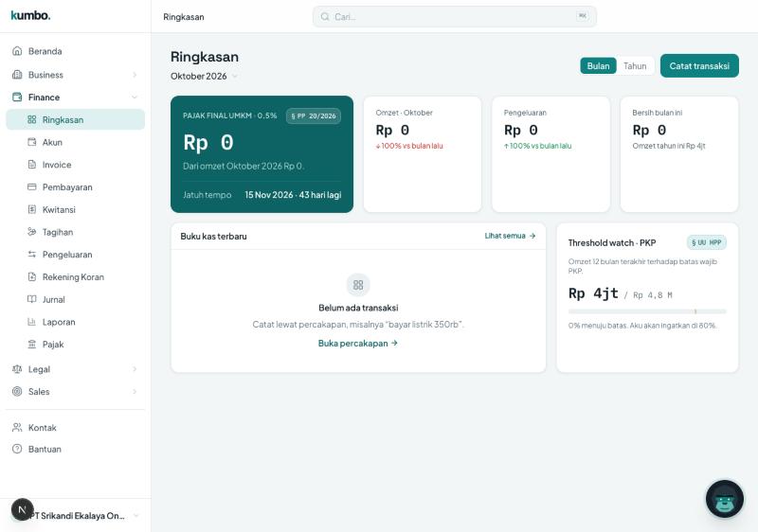Click '15 Nov 2026 · 43 hari lagi' due date
758x532 pixels.
pyautogui.click(x=293, y=195)
